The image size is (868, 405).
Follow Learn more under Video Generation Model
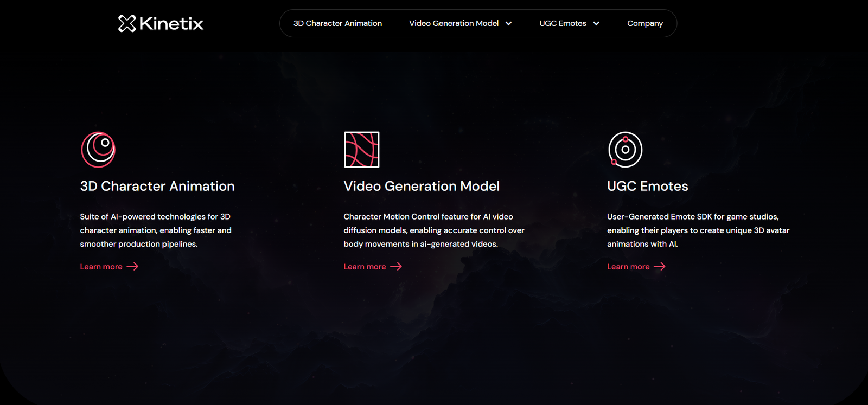[x=365, y=267]
